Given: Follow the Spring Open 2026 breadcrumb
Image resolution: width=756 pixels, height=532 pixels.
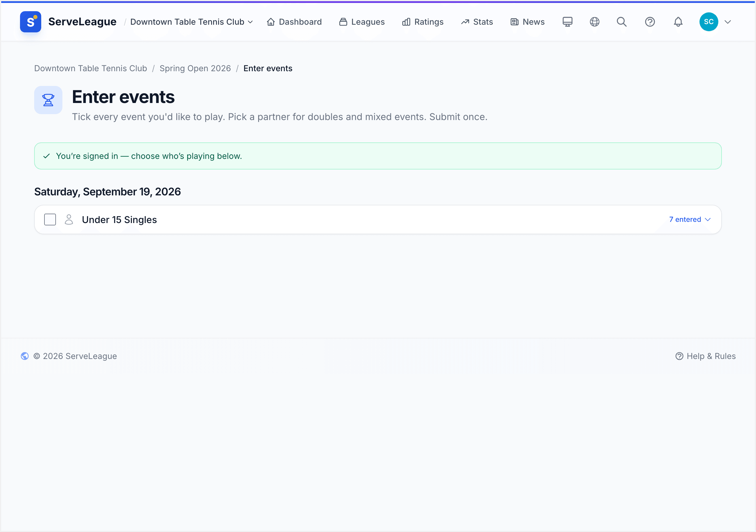Looking at the screenshot, I should point(195,69).
